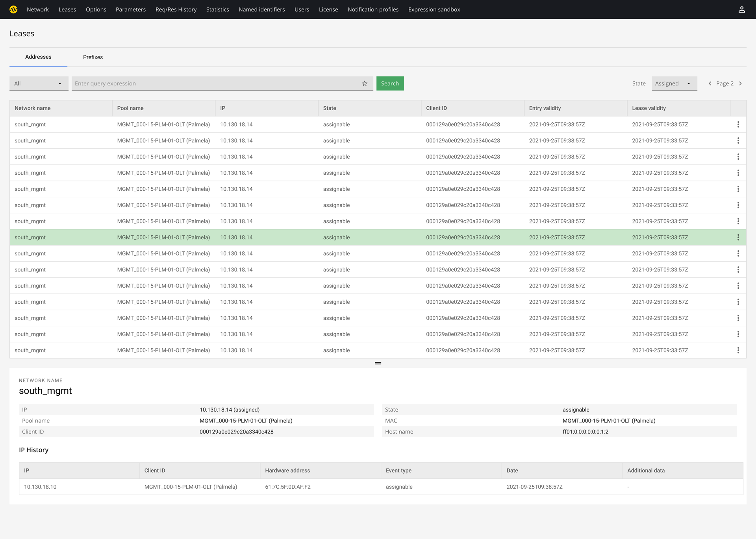Switch to the Prefixes tab
756x539 pixels.
click(93, 57)
